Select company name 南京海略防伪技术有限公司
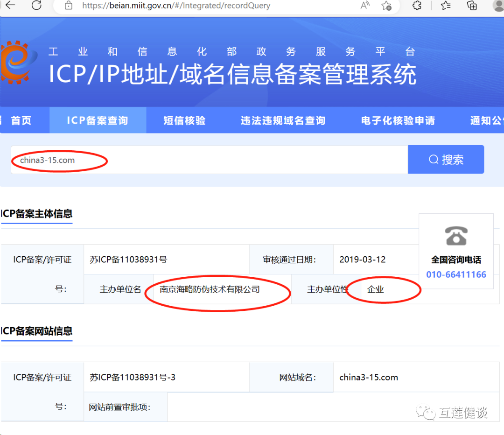 click(210, 289)
